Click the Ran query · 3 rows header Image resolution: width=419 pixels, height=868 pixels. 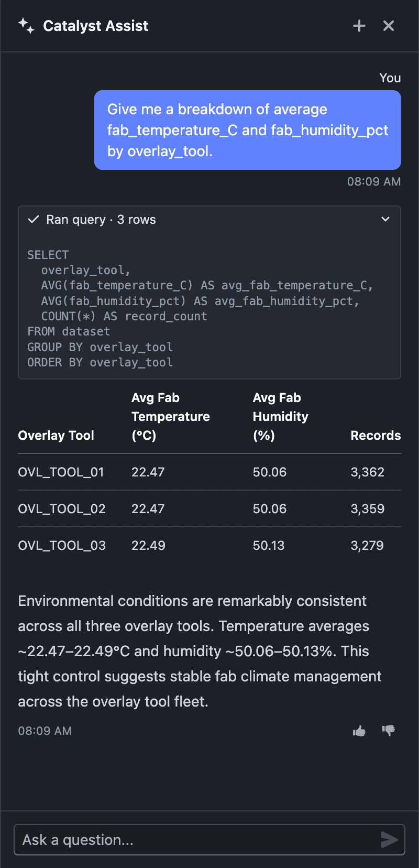tap(210, 220)
